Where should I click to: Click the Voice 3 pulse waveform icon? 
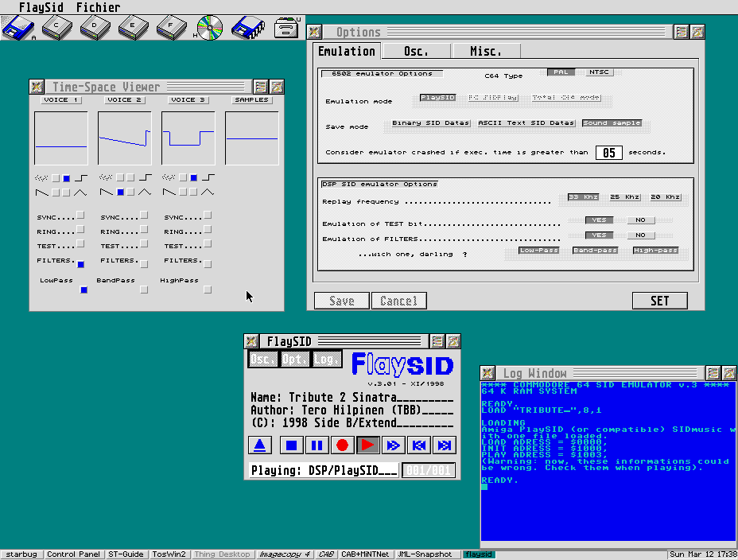[208, 178]
